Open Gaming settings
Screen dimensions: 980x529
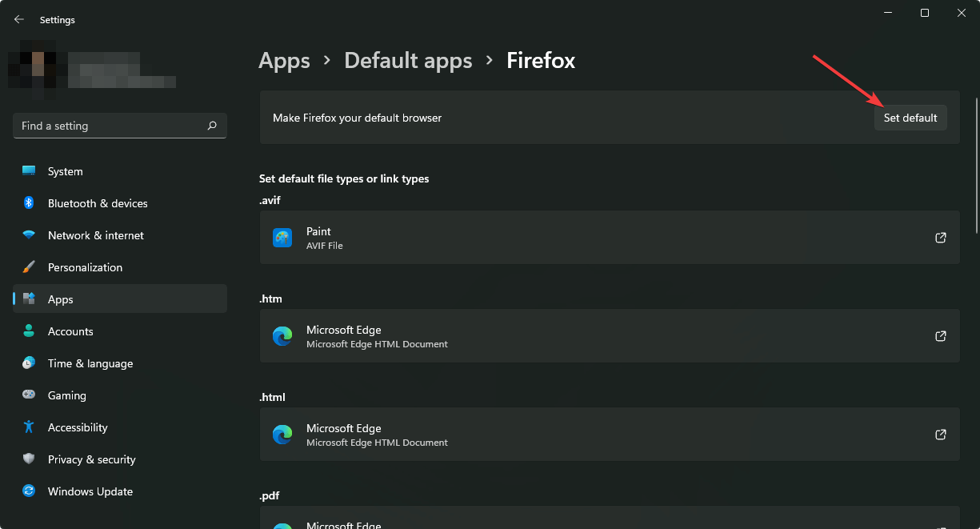tap(120, 395)
